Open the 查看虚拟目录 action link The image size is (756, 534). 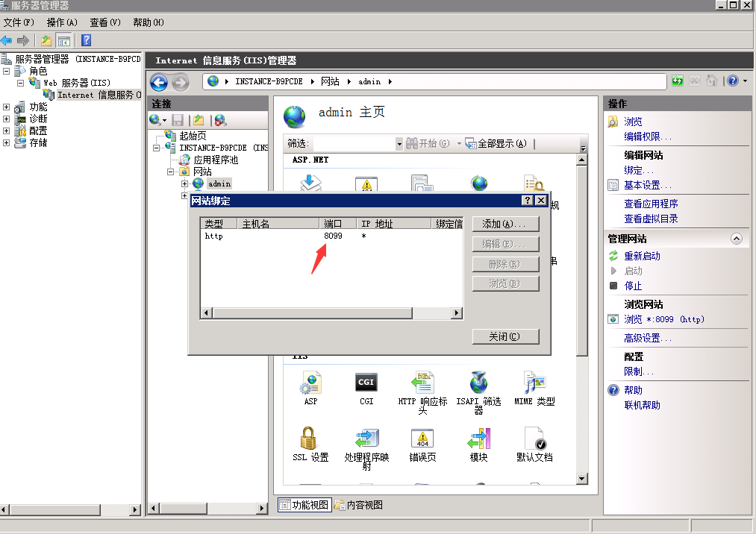click(651, 219)
